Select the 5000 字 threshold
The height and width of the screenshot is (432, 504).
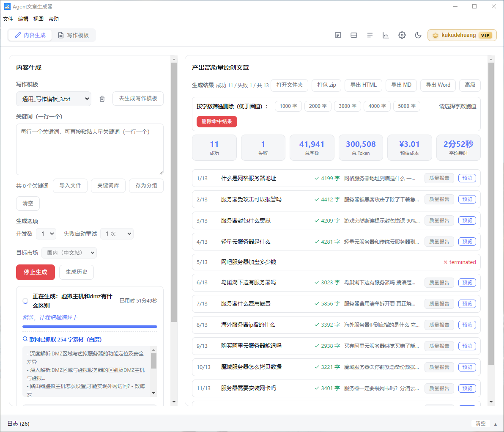click(407, 106)
